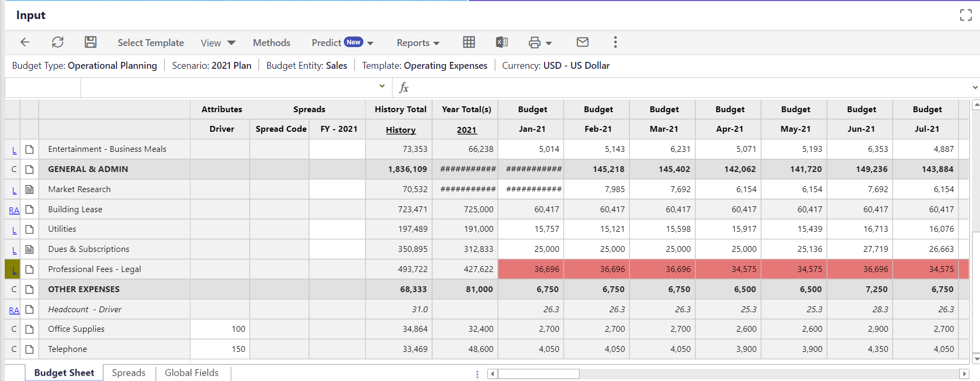Click the cell name box field
The height and width of the screenshot is (381, 980).
click(x=43, y=87)
